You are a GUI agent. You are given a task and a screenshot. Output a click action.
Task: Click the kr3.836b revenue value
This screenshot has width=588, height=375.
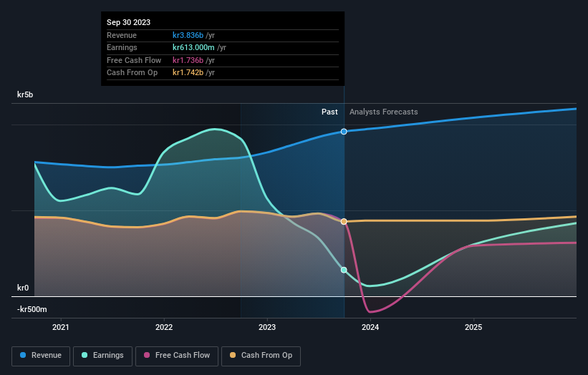(188, 35)
